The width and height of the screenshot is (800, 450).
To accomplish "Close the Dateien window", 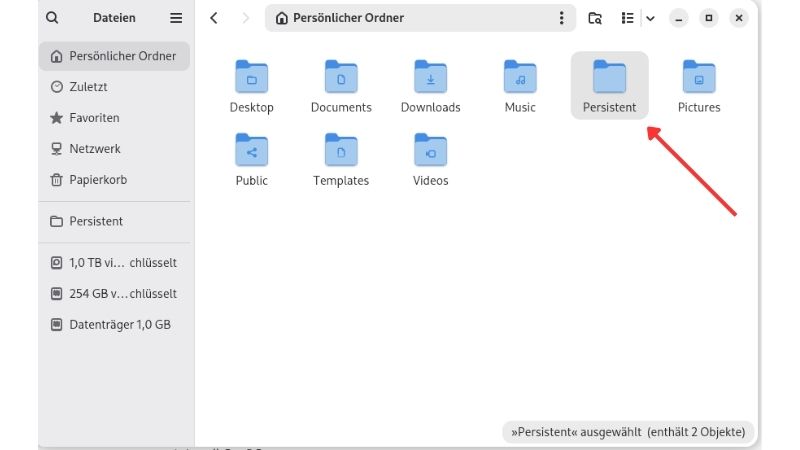I will 739,18.
